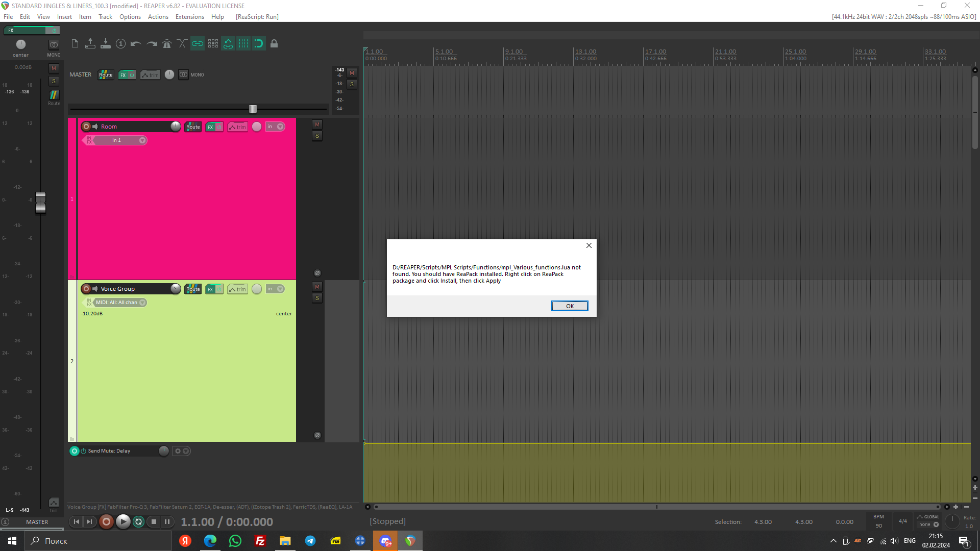Open the Extensions menu
980x551 pixels.
(189, 17)
